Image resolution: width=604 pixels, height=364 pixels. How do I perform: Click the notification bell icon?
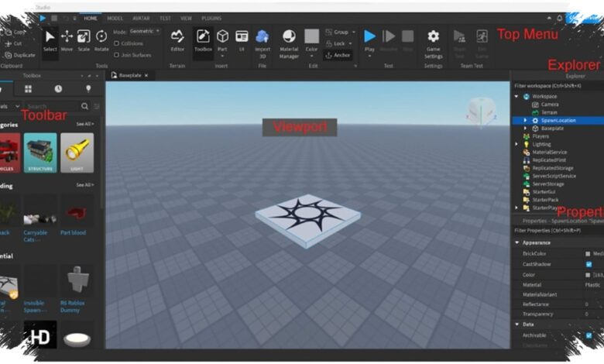pos(559,18)
